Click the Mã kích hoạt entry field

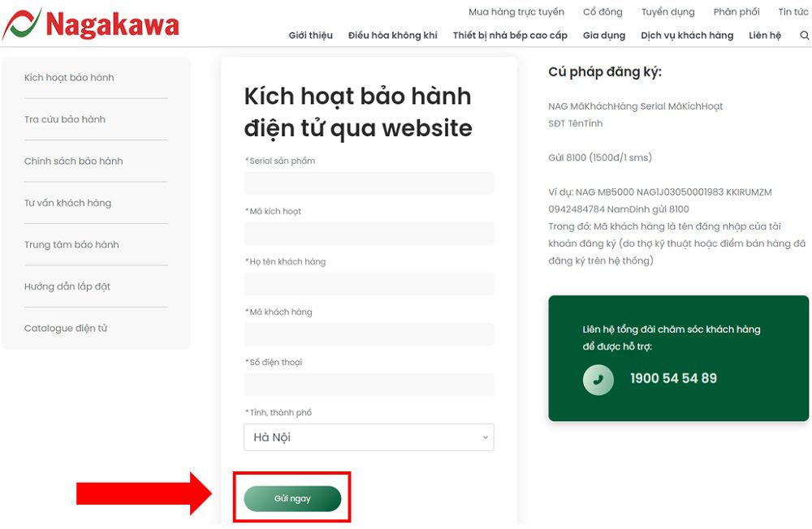point(369,234)
